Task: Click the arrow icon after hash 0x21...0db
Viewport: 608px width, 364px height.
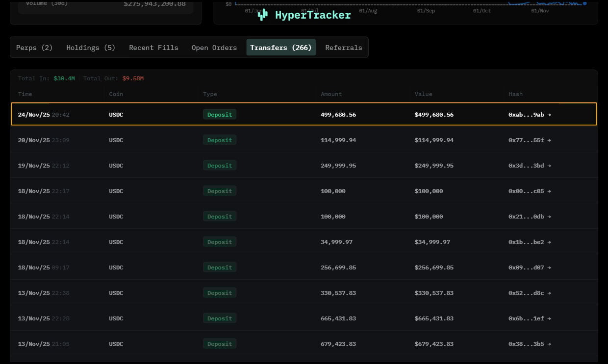Action: click(x=549, y=216)
